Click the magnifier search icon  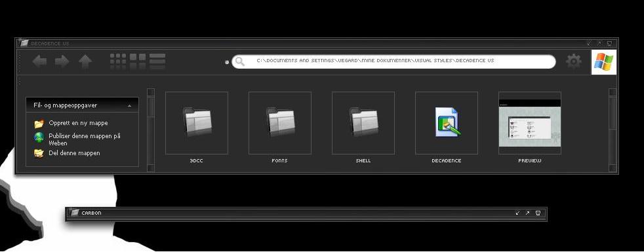tap(240, 62)
